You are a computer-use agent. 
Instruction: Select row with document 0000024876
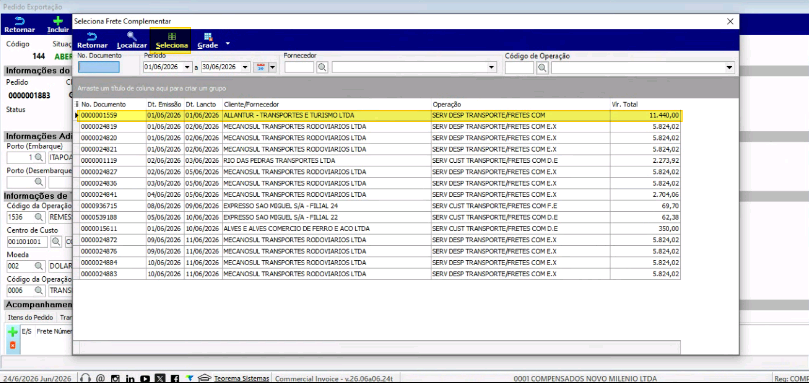379,251
